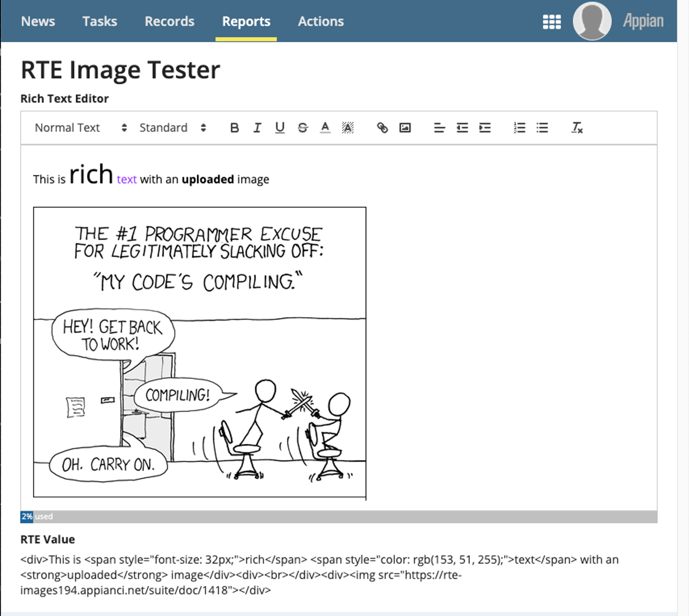Switch to the Tasks tab
Image resolution: width=689 pixels, height=616 pixels.
point(100,21)
